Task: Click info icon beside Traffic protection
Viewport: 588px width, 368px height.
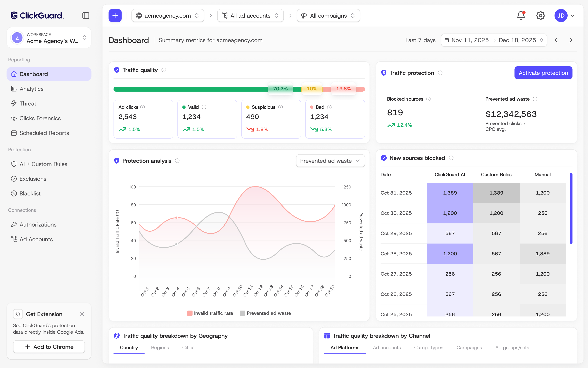Action: click(440, 73)
